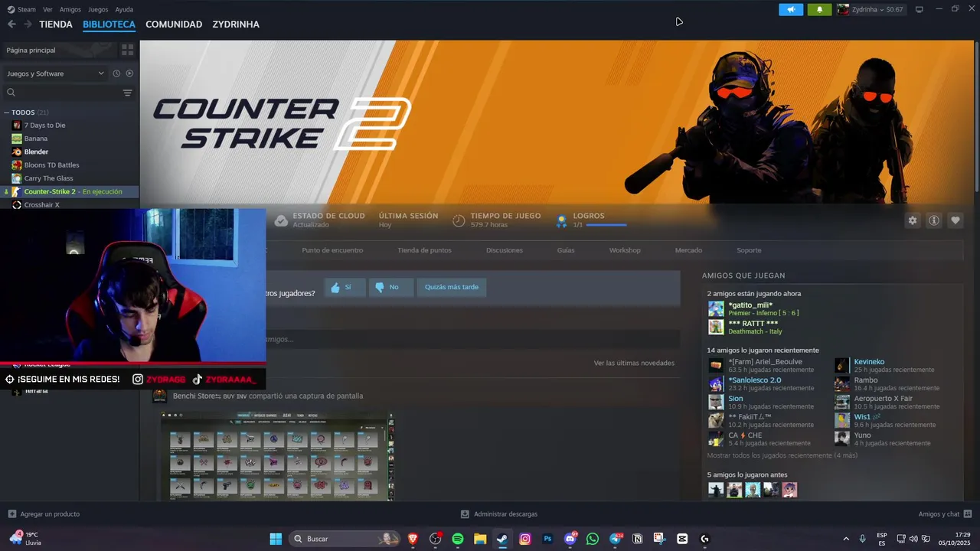Open Workshop tab
This screenshot has height=551, width=980.
pyautogui.click(x=625, y=250)
